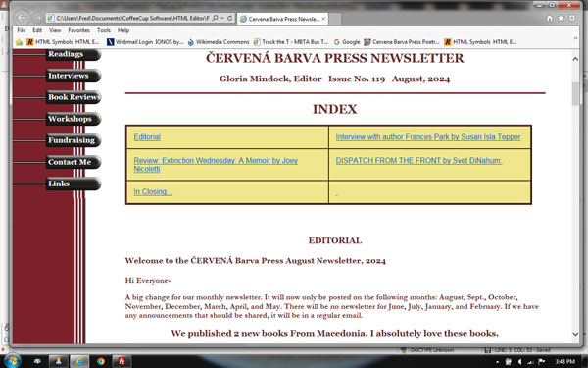Refresh the page with the reload icon

click(230, 18)
